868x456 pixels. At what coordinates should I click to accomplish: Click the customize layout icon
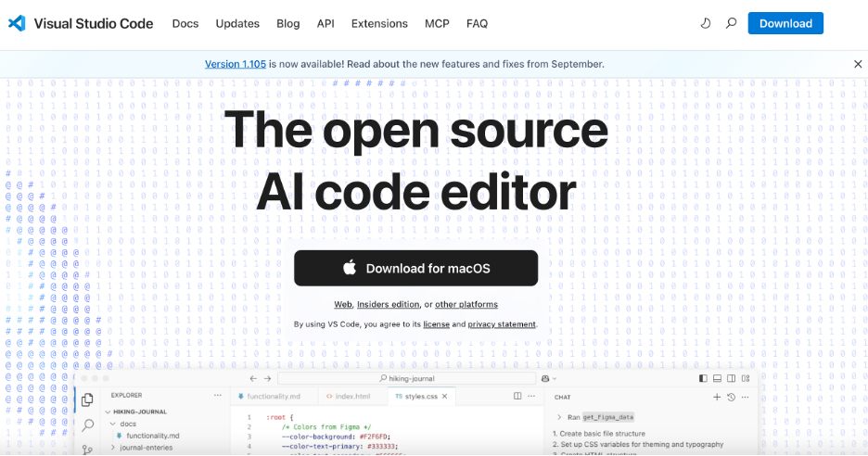tap(746, 378)
